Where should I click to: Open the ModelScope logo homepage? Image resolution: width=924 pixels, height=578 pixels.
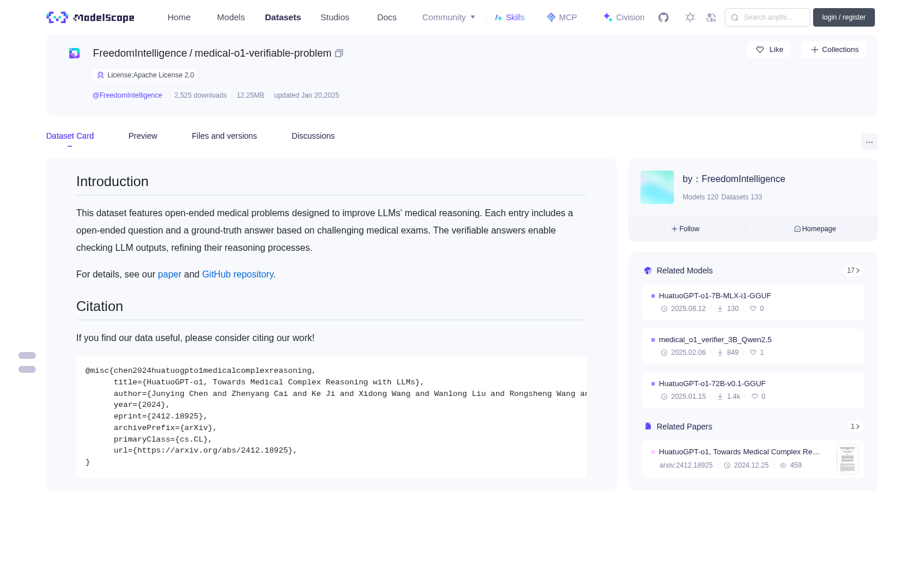tap(91, 17)
